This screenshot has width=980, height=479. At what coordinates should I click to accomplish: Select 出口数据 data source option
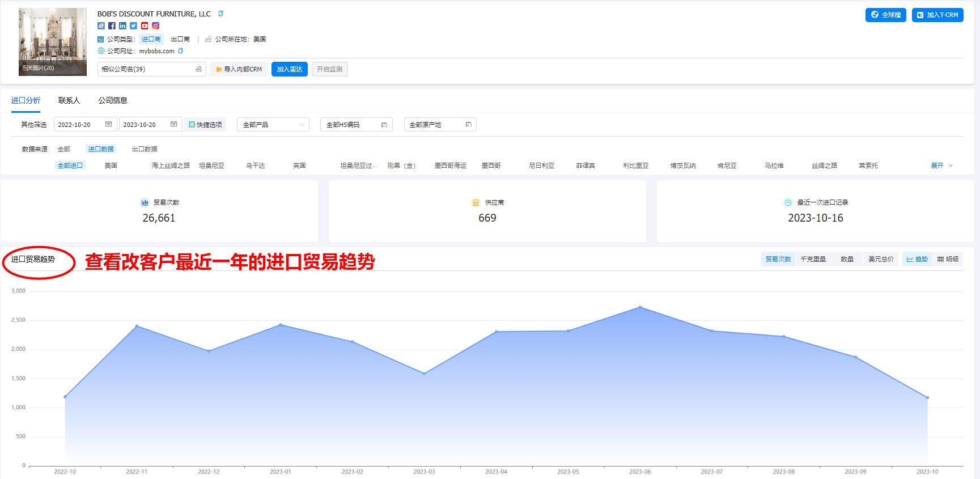pos(145,149)
